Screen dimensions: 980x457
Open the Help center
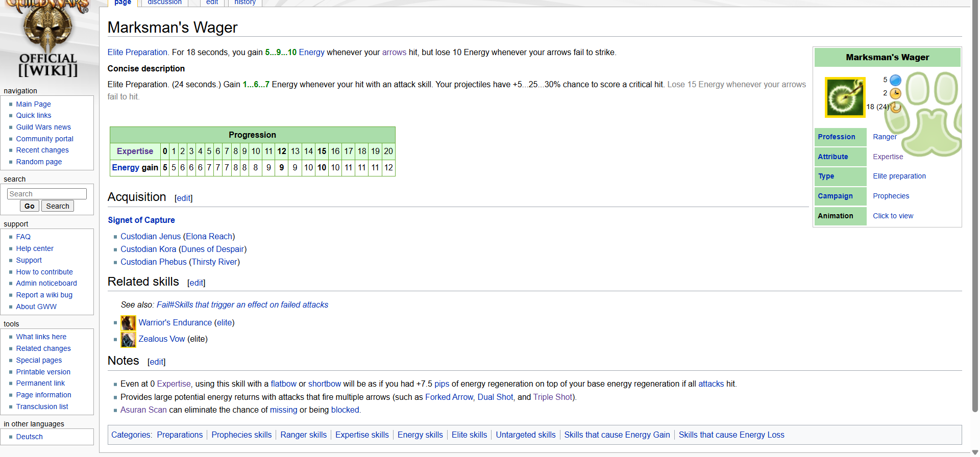[35, 248]
